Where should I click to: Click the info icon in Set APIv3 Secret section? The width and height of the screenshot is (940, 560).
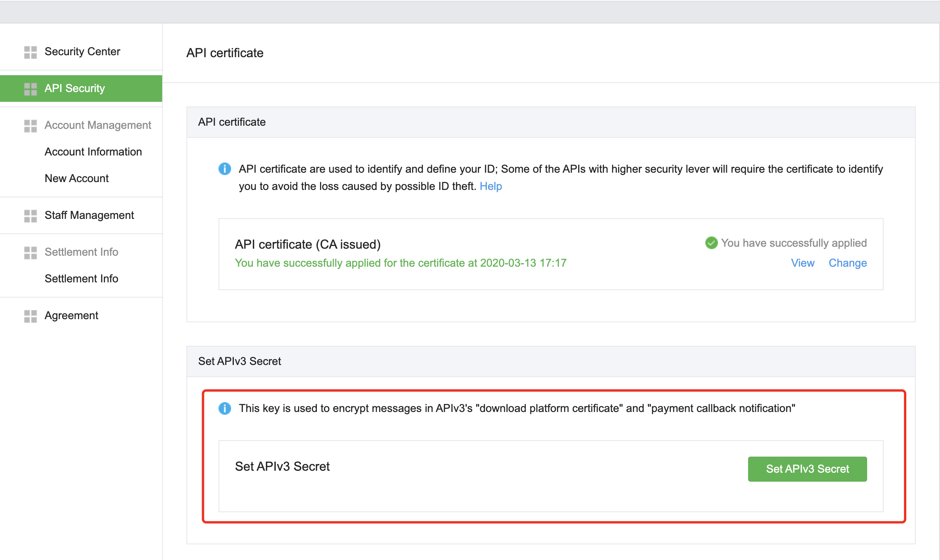point(225,408)
